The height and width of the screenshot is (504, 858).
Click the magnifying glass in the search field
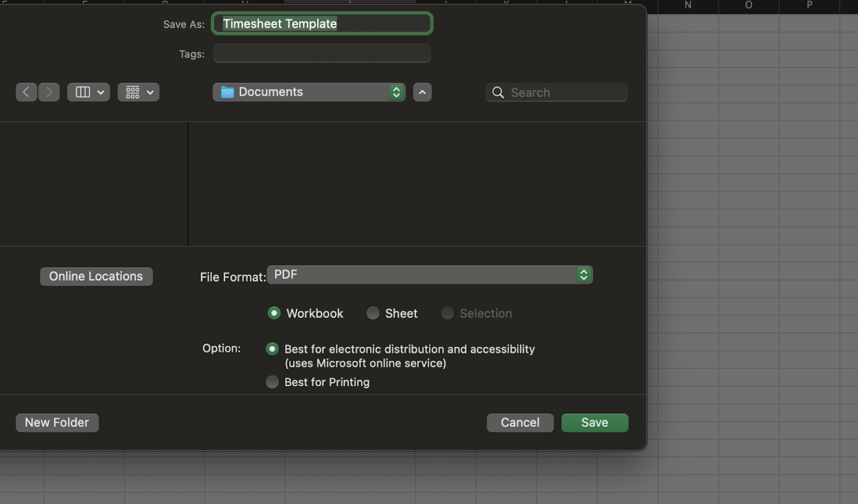click(x=498, y=92)
